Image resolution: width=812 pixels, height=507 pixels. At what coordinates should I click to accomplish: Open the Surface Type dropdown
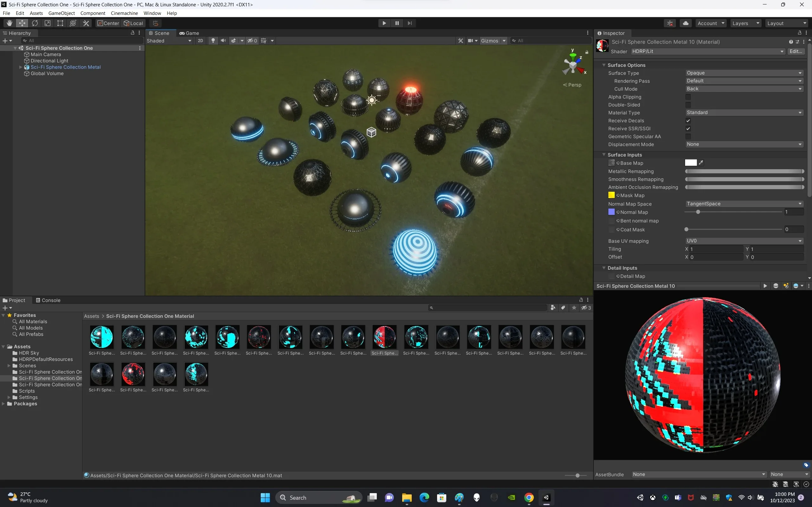744,73
